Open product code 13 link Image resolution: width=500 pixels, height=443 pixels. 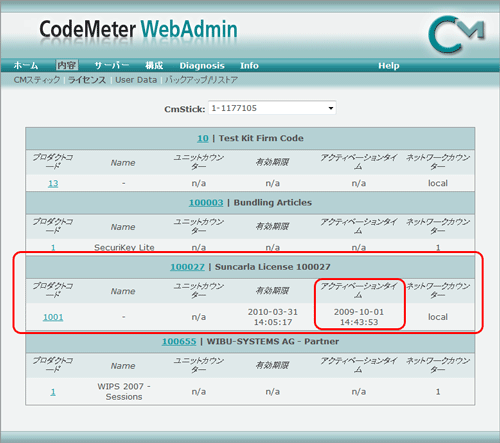tap(53, 183)
